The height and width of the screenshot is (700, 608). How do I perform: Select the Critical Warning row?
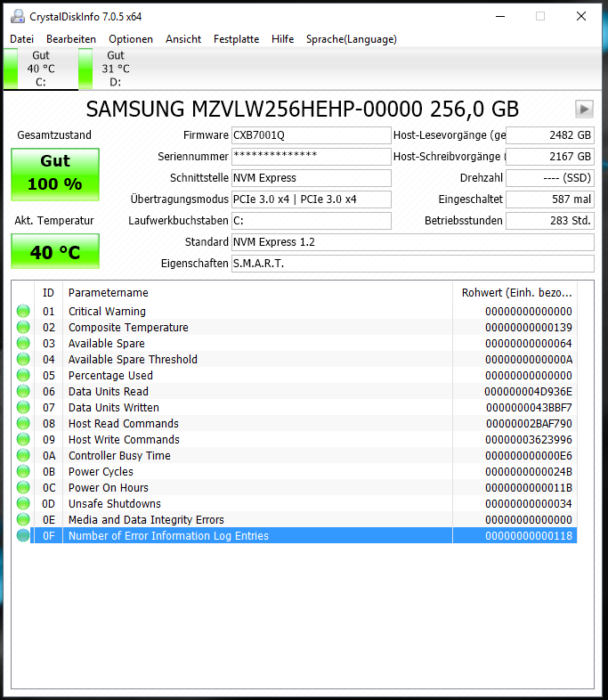coord(295,311)
